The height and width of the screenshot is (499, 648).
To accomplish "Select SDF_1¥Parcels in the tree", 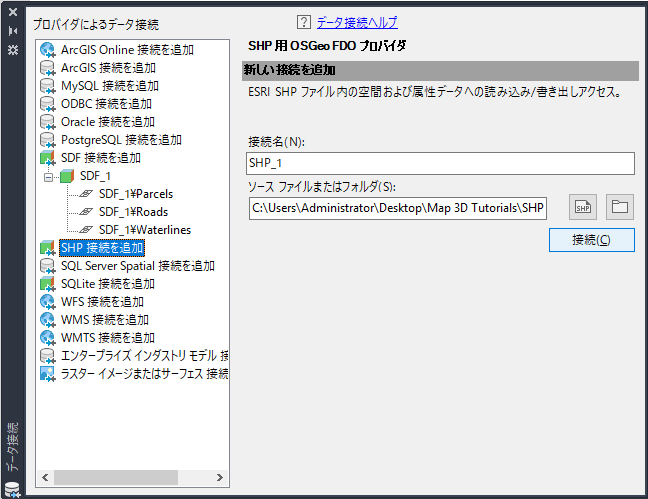I will (136, 194).
